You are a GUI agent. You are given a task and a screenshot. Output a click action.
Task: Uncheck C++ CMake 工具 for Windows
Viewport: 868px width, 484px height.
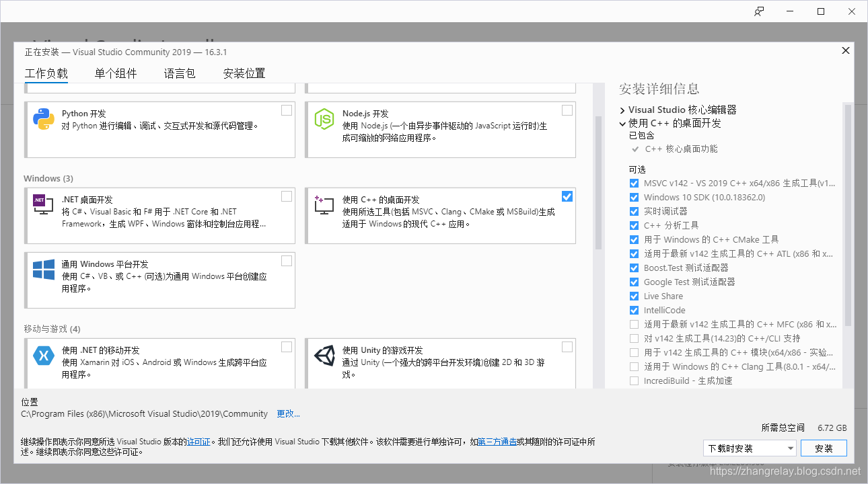coord(634,239)
